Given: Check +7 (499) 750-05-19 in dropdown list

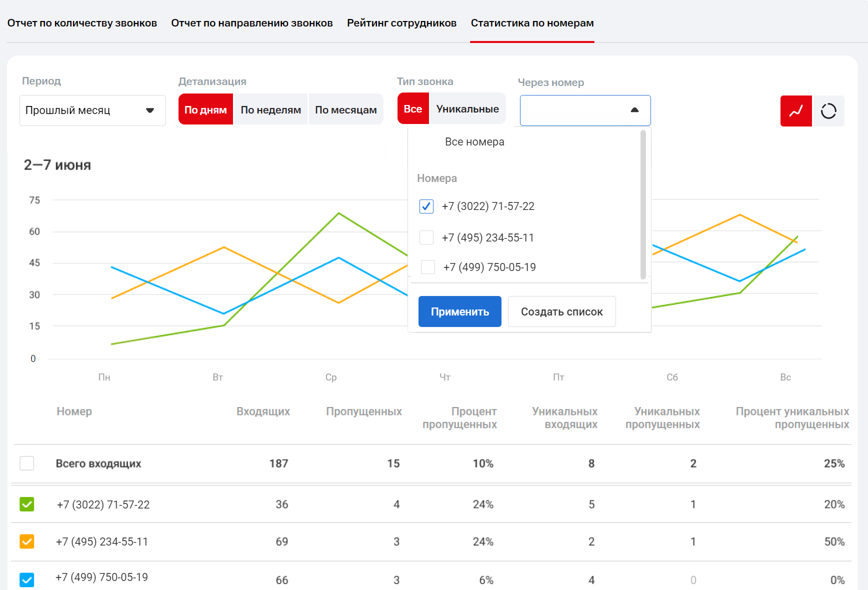Looking at the screenshot, I should tap(428, 267).
